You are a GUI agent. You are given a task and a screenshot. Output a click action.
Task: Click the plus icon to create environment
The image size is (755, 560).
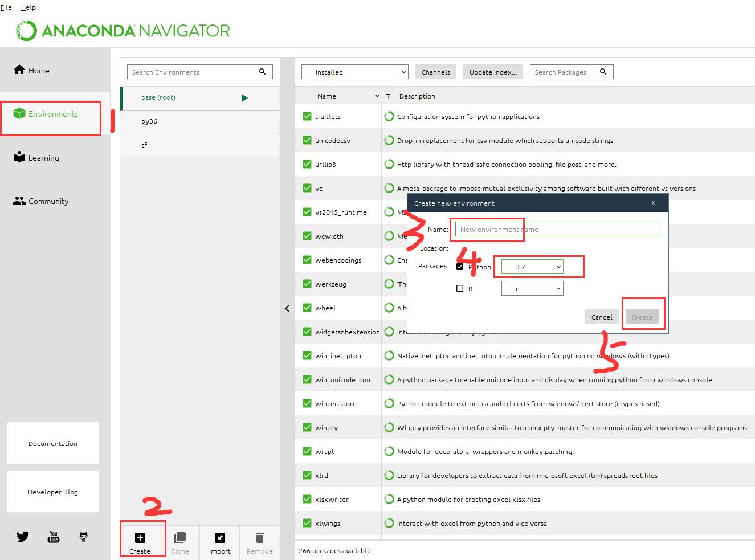pos(140,538)
